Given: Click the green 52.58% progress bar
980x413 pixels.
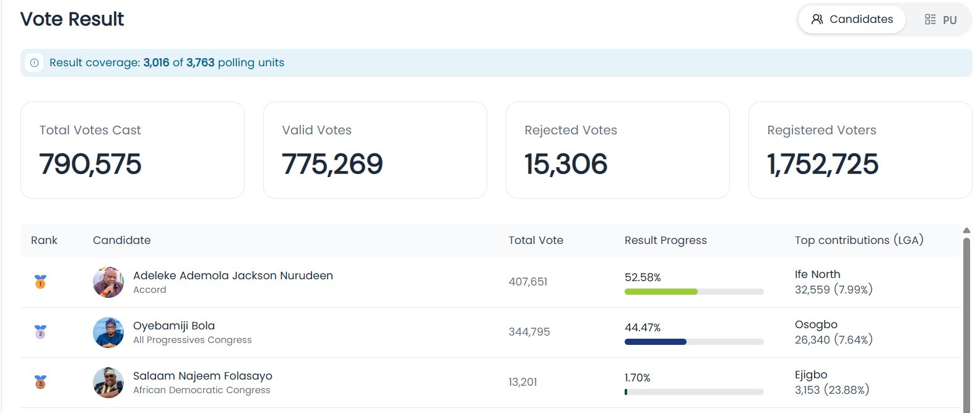Looking at the screenshot, I should 694,292.
